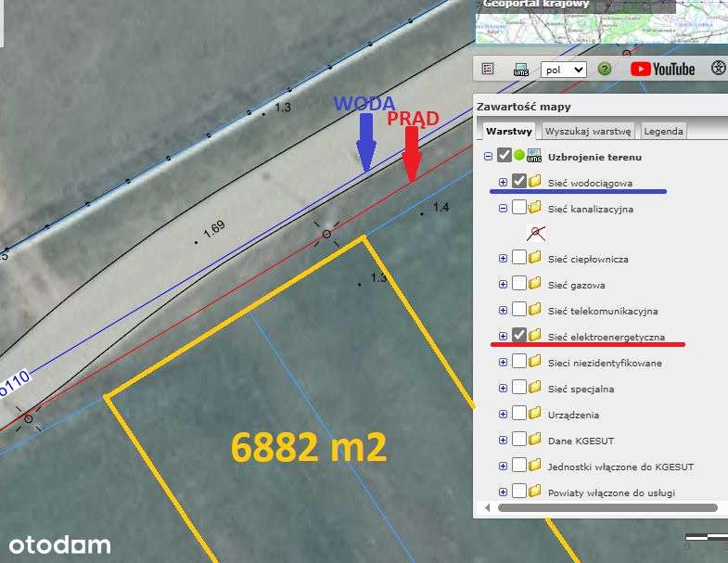Screen dimensions: 728x563
Task: Select the Dane KGESUT label
Action: coord(581,441)
